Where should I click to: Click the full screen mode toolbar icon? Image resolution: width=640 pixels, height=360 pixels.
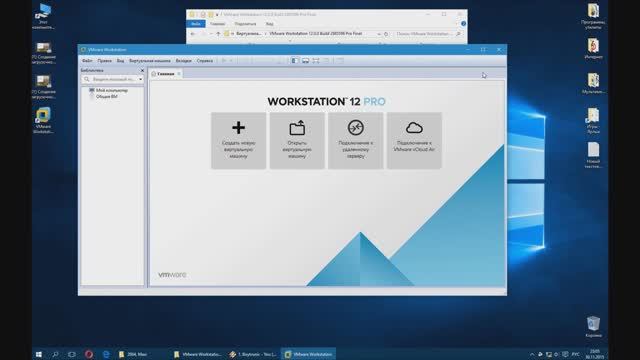(316, 61)
